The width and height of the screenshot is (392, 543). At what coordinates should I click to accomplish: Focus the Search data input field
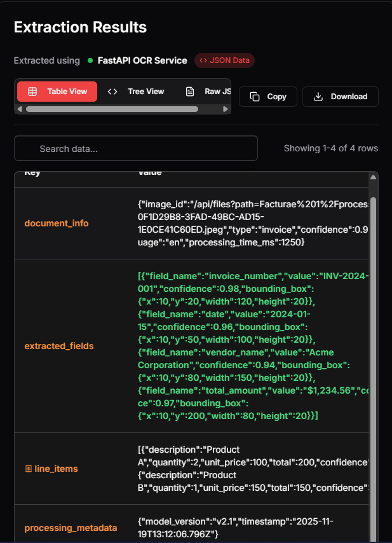[136, 148]
